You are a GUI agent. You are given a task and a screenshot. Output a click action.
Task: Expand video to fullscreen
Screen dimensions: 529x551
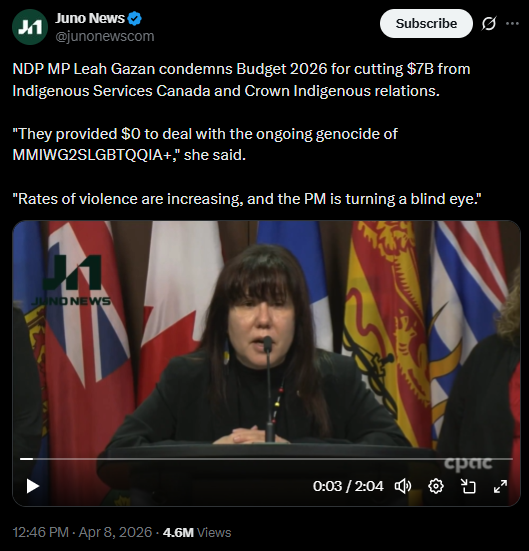tap(500, 486)
